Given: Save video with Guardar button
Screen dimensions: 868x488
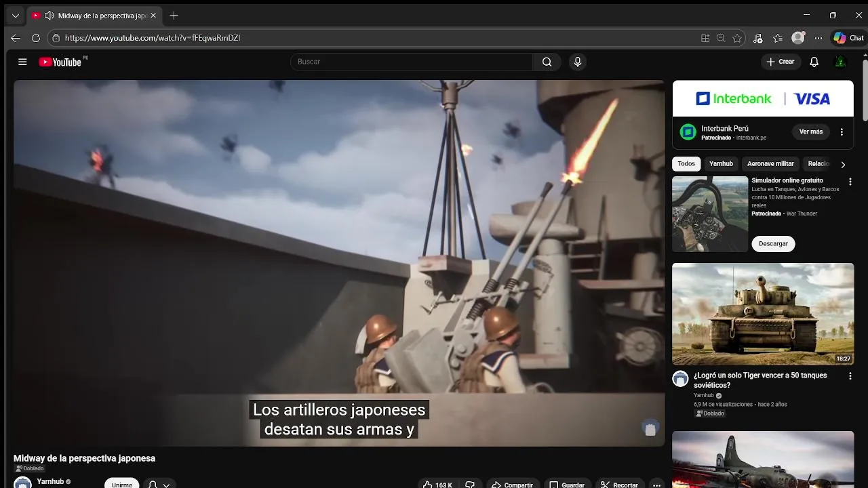Looking at the screenshot, I should pos(567,484).
